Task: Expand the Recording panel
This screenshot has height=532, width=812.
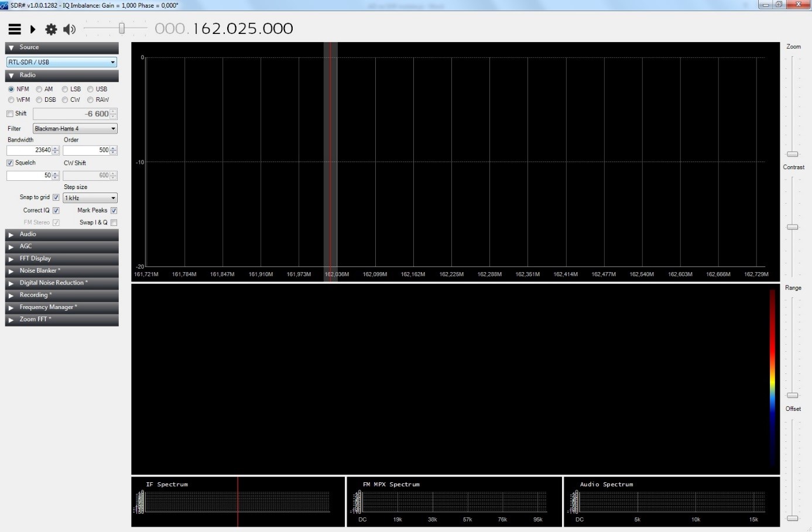Action: pyautogui.click(x=11, y=296)
